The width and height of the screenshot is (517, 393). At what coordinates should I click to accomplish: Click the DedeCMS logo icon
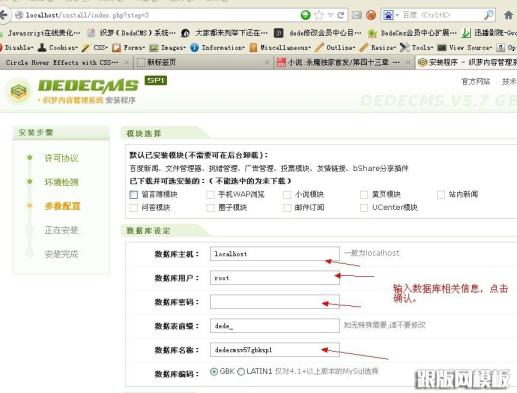pos(19,91)
